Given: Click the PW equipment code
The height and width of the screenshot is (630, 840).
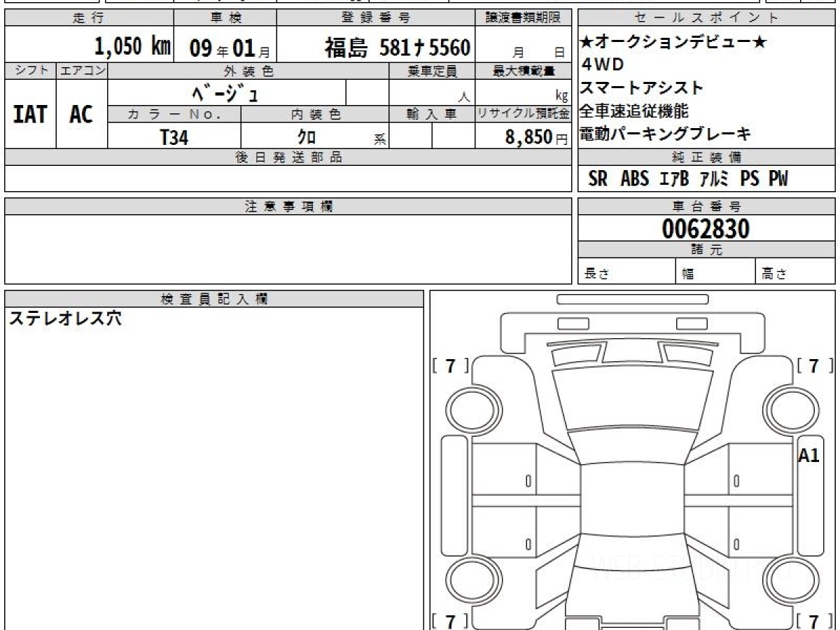Looking at the screenshot, I should pyautogui.click(x=778, y=179).
